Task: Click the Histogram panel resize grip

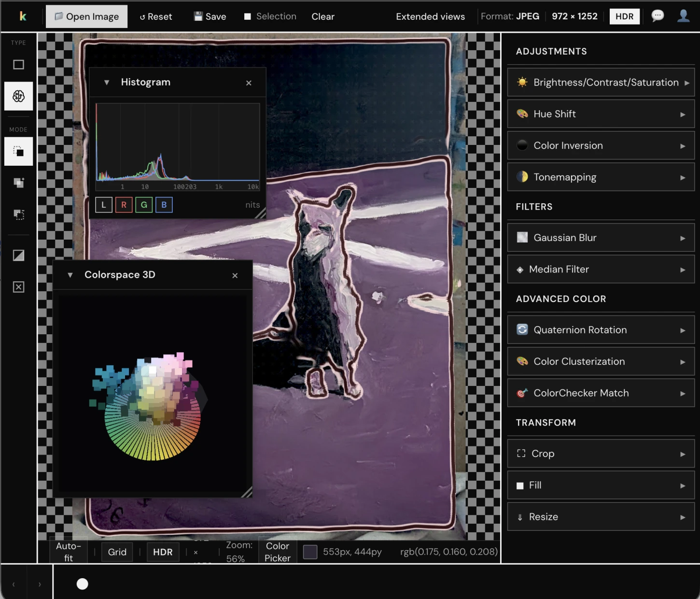Action: [260, 213]
